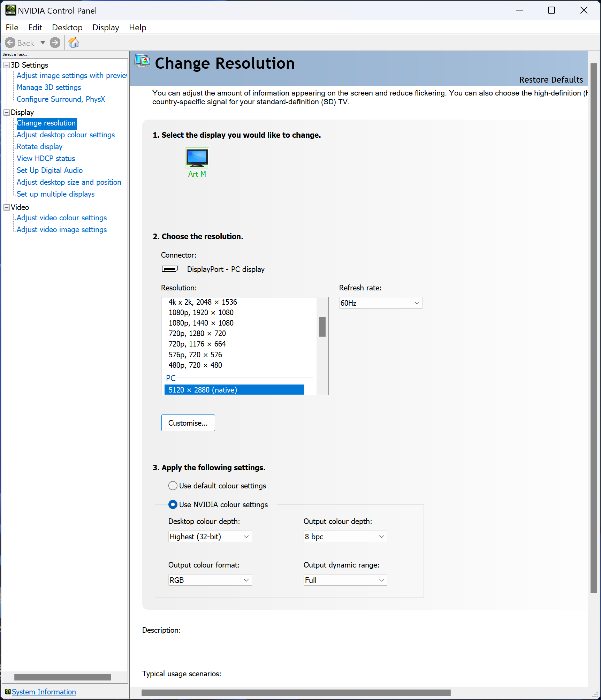Open the Desktop menu
Screen dimensions: 601x700
pyautogui.click(x=67, y=28)
